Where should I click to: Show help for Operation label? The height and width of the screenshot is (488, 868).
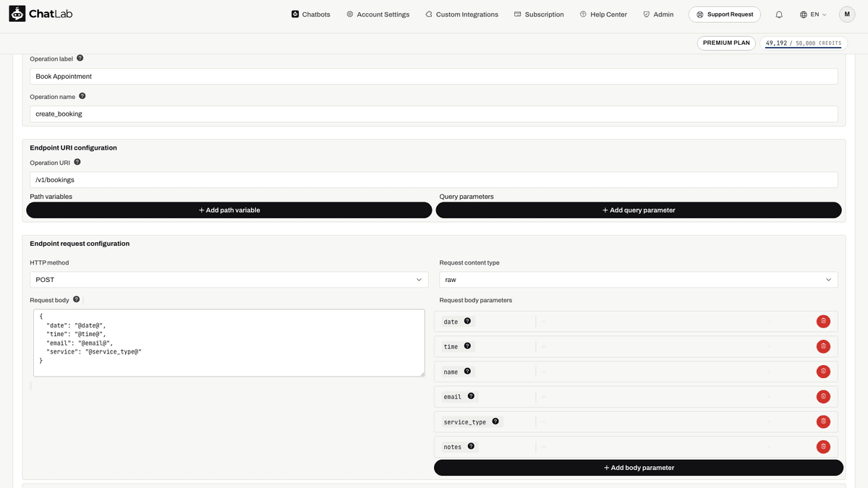coord(80,58)
